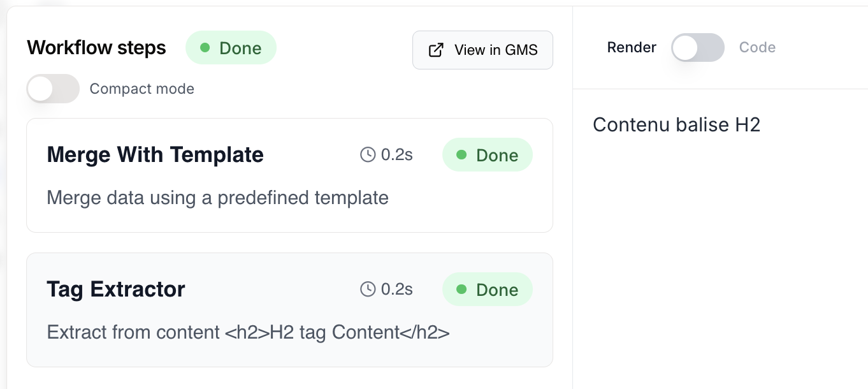Open the workflow in GMS
The width and height of the screenshot is (868, 389).
[482, 50]
